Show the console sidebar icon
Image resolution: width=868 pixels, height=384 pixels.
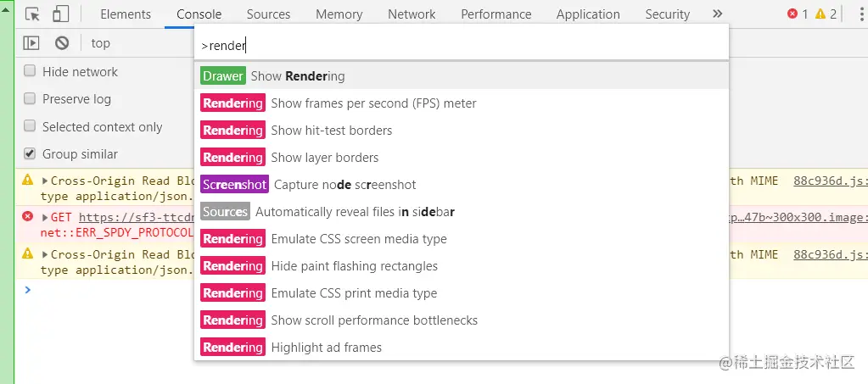pyautogui.click(x=31, y=43)
